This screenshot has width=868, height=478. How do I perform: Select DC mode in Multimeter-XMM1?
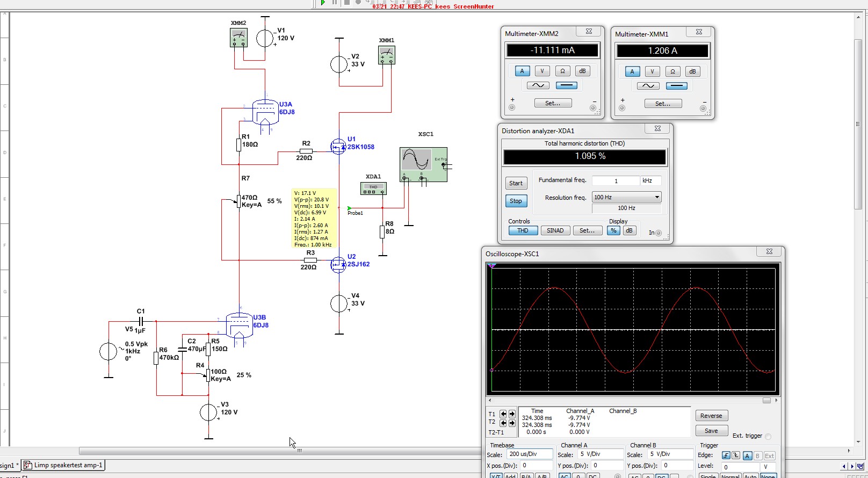[x=676, y=86]
